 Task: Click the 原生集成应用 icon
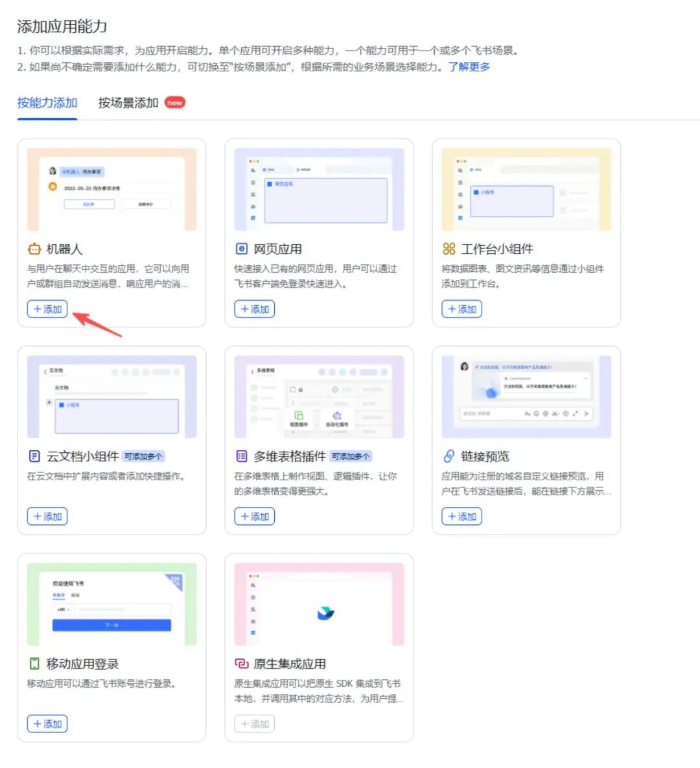242,664
